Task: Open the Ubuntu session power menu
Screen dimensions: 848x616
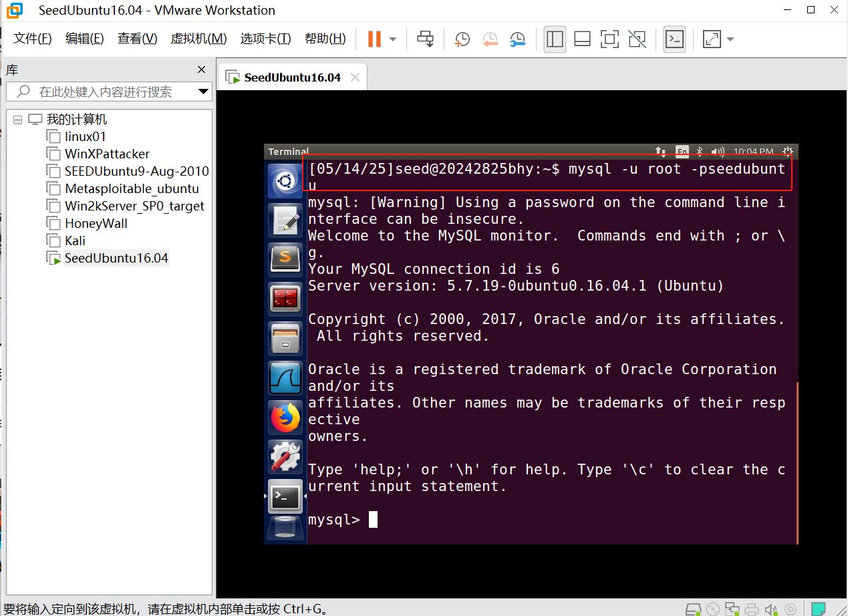Action: (788, 152)
